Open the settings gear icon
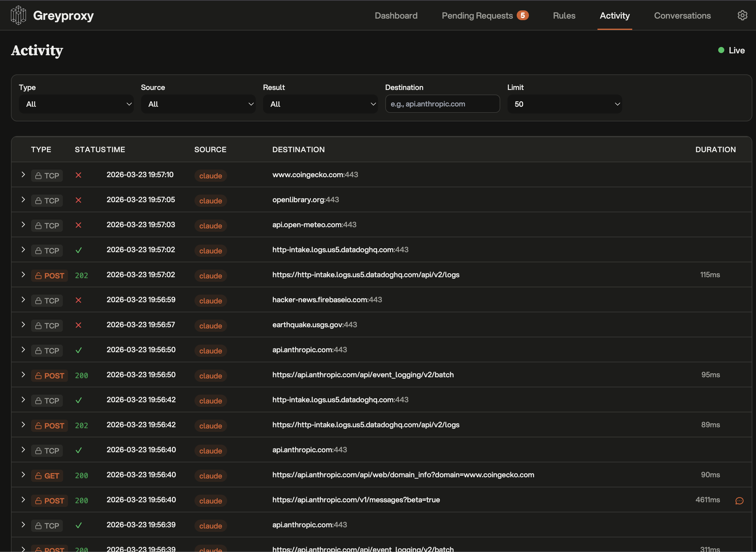Image resolution: width=756 pixels, height=552 pixels. 742,15
